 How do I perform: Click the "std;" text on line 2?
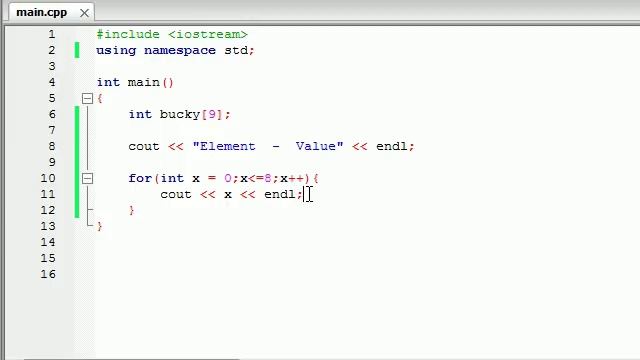pyautogui.click(x=239, y=51)
